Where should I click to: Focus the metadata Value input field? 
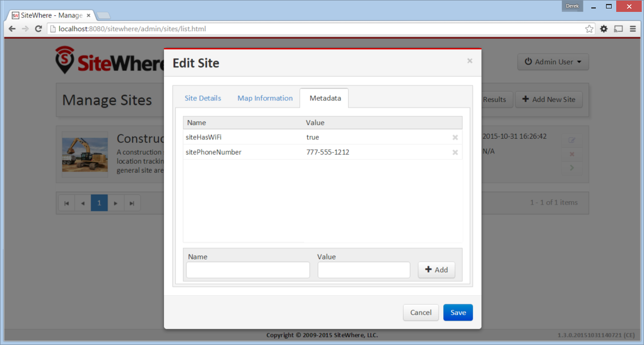(x=364, y=270)
